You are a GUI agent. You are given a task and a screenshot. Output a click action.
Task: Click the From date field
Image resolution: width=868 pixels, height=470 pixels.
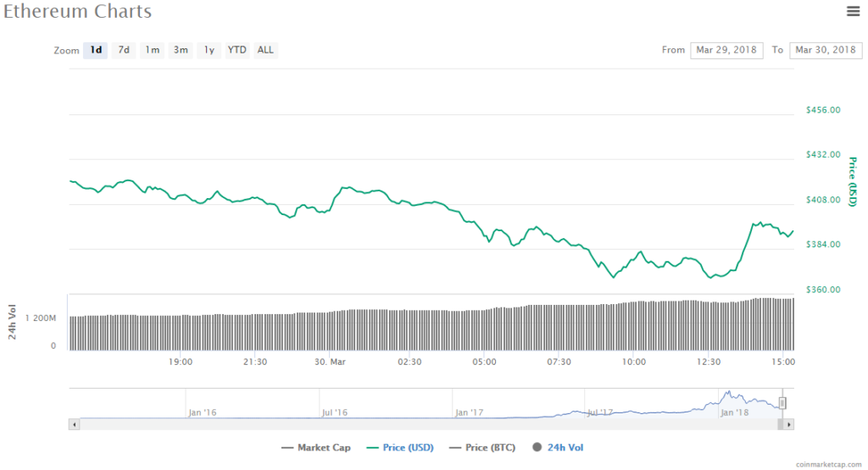point(726,50)
